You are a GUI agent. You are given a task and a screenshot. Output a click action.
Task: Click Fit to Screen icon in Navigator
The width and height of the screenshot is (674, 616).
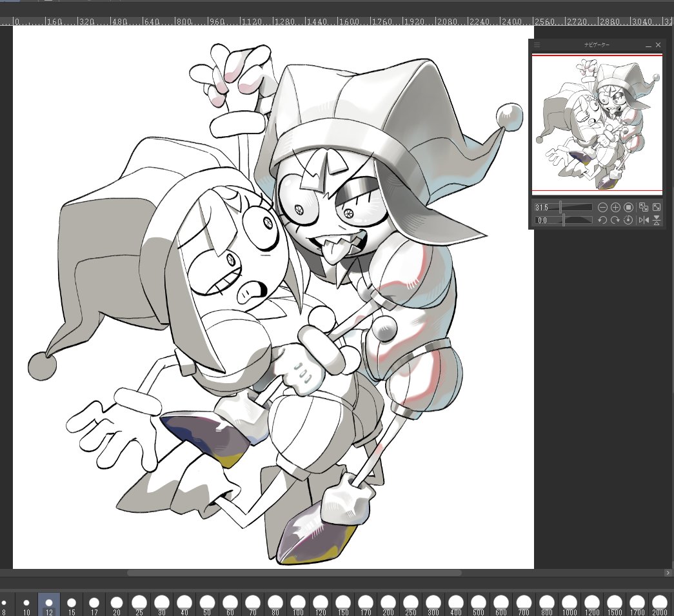tap(657, 208)
